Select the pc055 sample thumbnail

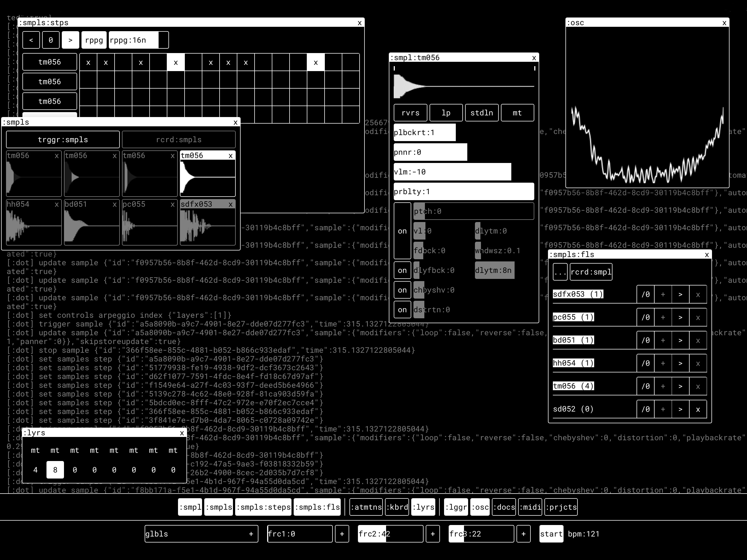pyautogui.click(x=150, y=222)
